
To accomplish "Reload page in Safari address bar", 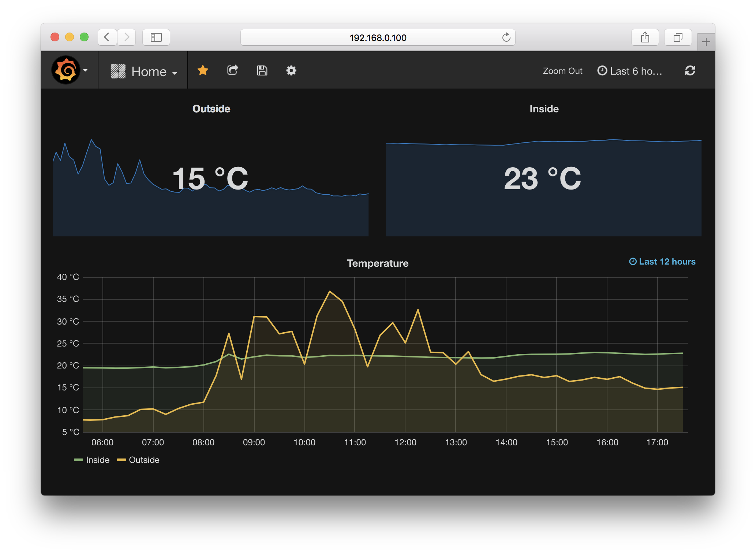I will (506, 37).
